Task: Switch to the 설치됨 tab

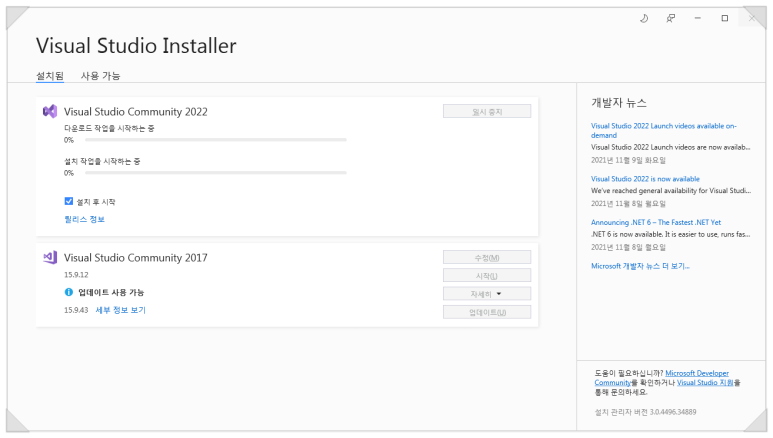Action: 50,75
